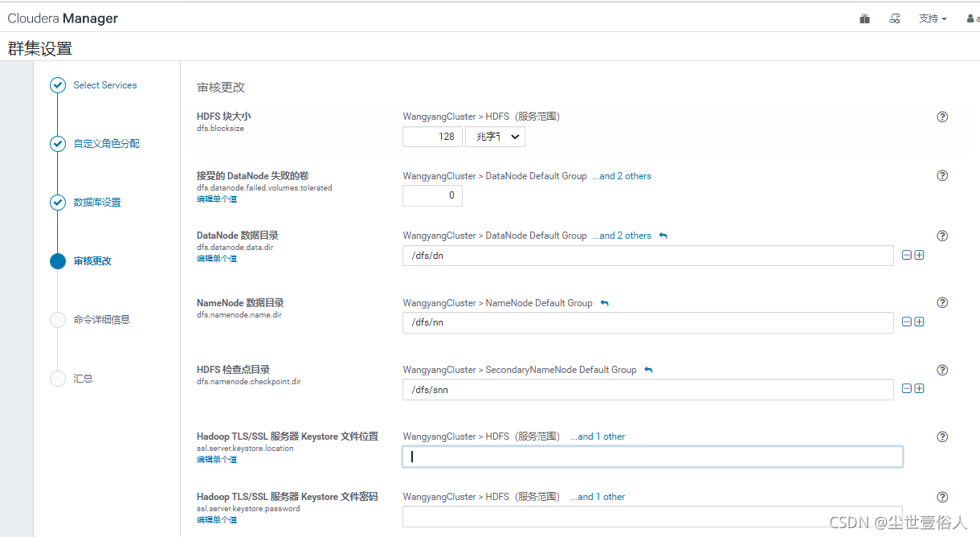Viewport: 980px width, 537px height.
Task: Click 编辑单个值 under ssl.server.keystore.password
Action: pyautogui.click(x=217, y=520)
